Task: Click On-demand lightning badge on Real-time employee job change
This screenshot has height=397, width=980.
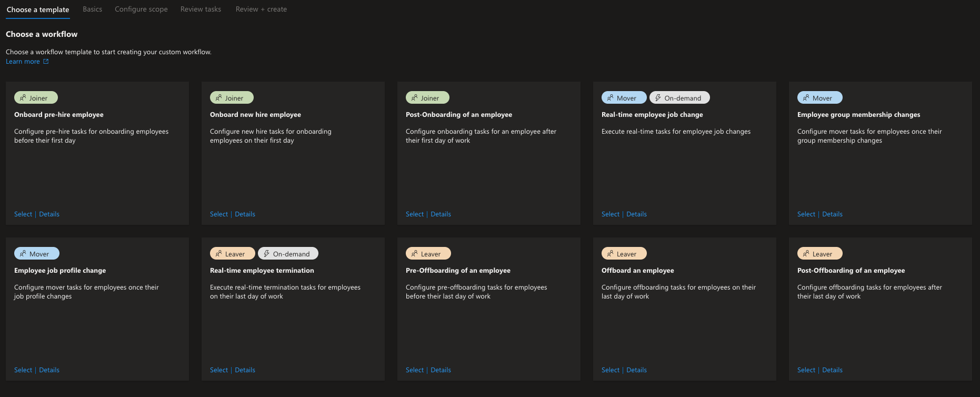Action: 679,98
